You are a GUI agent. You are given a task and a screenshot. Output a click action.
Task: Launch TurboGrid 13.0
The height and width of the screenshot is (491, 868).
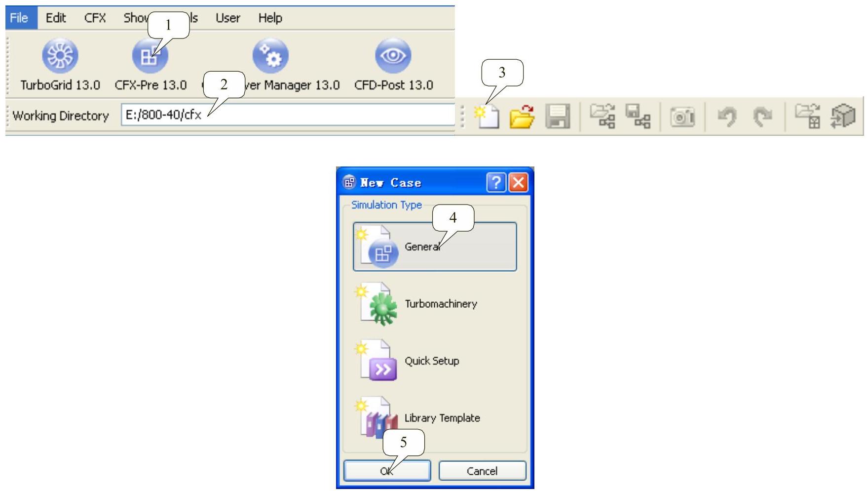click(60, 65)
